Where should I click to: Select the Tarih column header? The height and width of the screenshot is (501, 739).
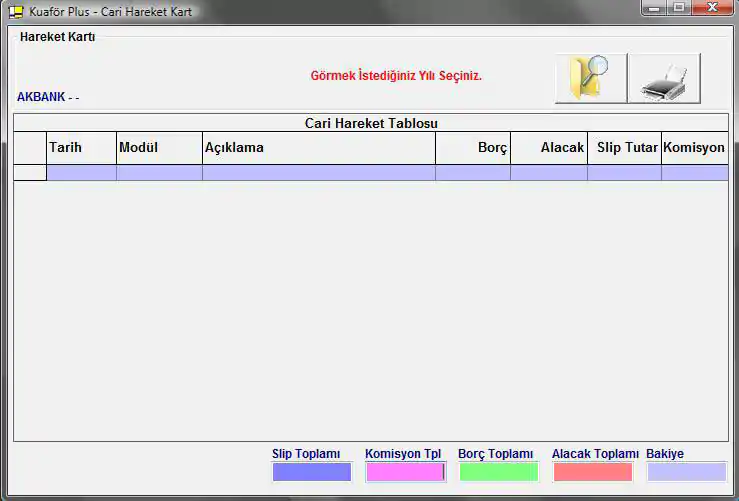click(81, 148)
